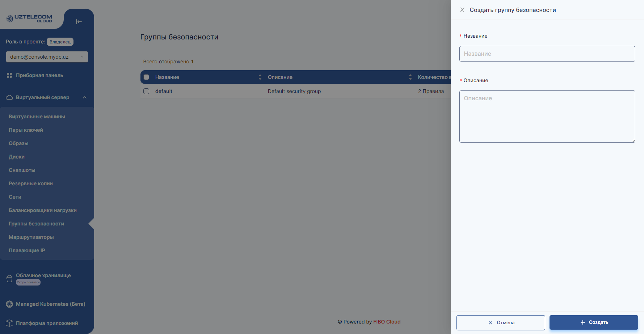Sort the table by Описание column
Viewport: 644px width, 334px height.
tap(410, 77)
